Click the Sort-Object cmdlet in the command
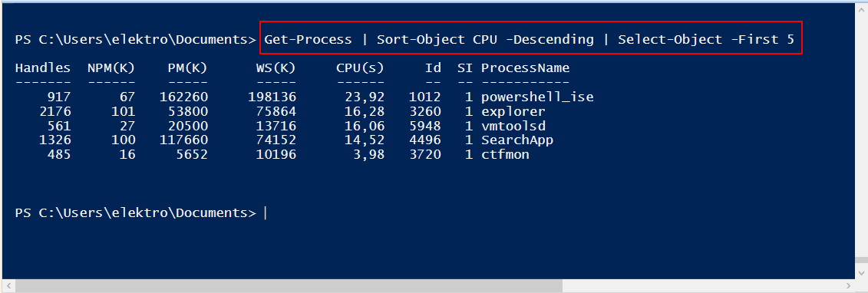This screenshot has height=293, width=868. (x=420, y=39)
